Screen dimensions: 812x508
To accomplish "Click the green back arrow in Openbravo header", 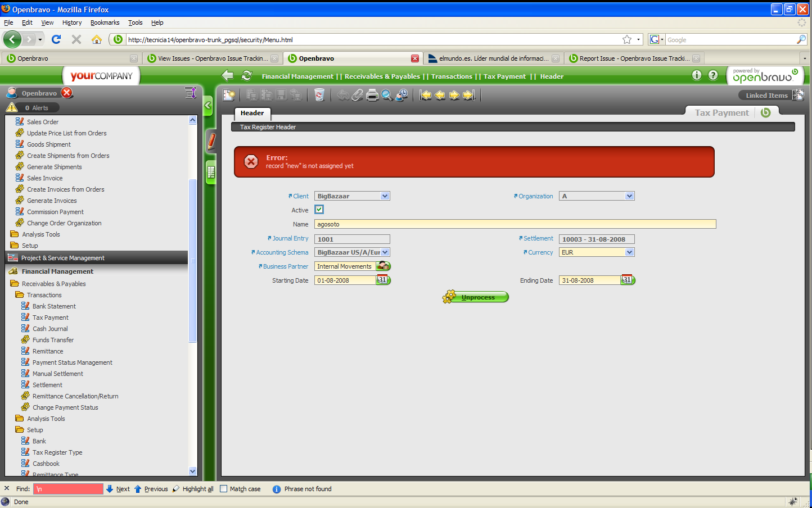I will [228, 75].
